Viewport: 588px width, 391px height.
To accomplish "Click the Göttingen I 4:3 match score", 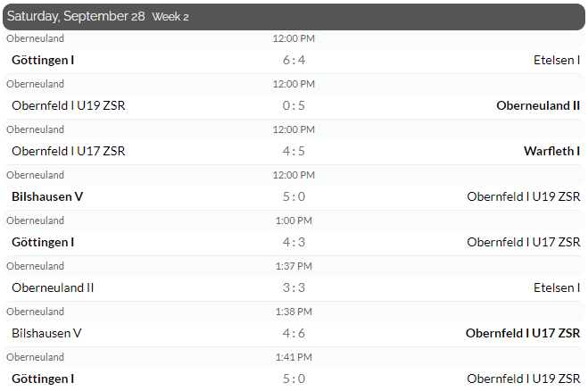I will (294, 243).
